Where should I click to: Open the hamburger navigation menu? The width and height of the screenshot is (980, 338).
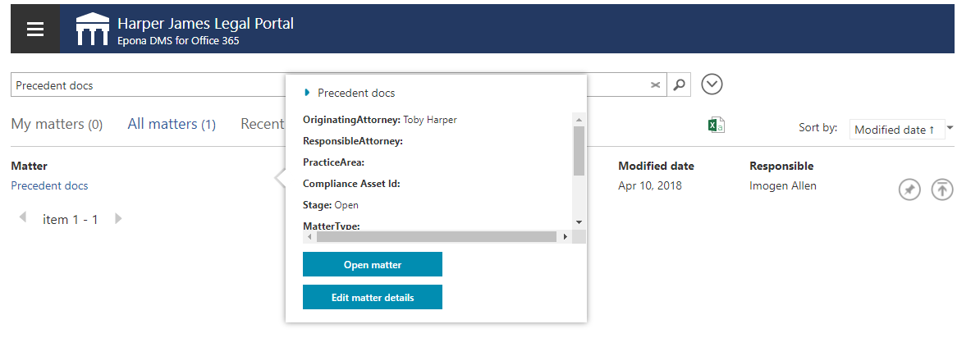[x=35, y=30]
